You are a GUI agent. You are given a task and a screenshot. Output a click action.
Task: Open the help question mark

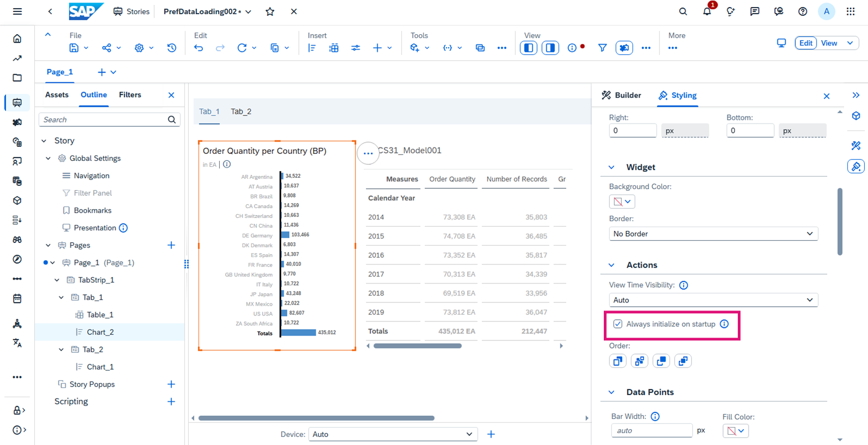coord(802,11)
